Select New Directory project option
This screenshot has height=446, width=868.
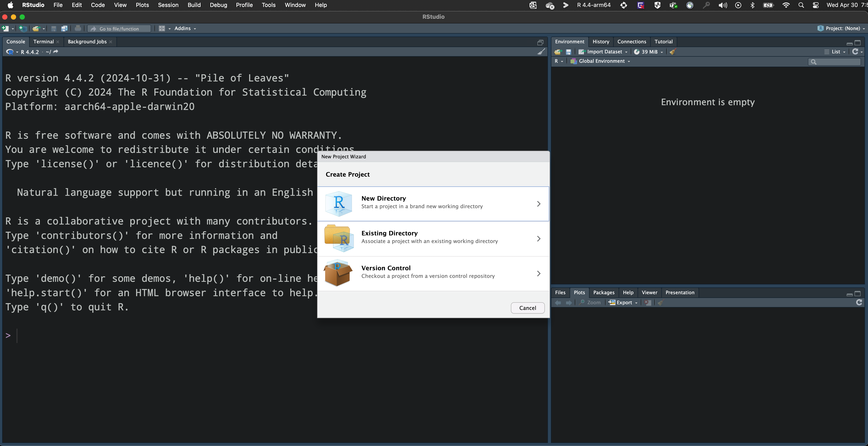[x=433, y=204]
